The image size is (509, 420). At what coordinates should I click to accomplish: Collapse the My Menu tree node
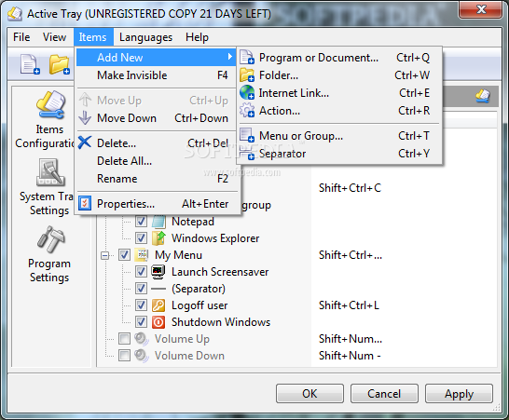[104, 255]
